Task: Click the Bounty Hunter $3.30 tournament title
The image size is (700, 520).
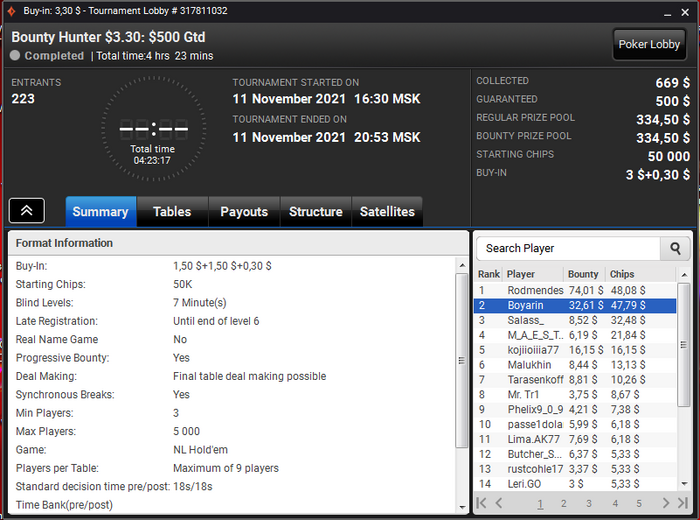Action: click(108, 37)
